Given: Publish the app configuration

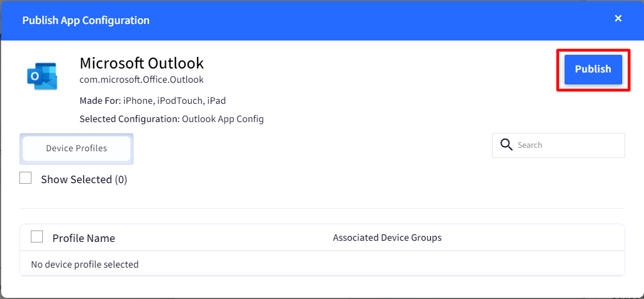Looking at the screenshot, I should click(x=593, y=69).
